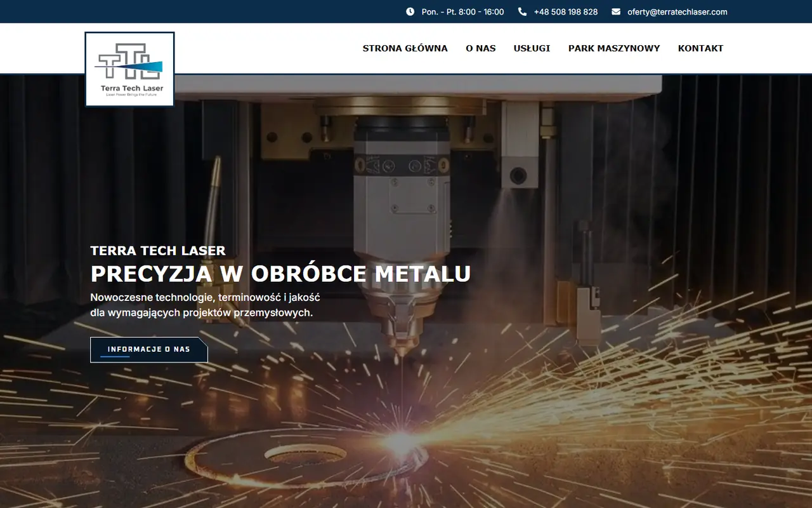Click the opening hours text Pon. - Pt. 8:00 - 16:00
Image resolution: width=812 pixels, height=508 pixels.
[x=463, y=11]
